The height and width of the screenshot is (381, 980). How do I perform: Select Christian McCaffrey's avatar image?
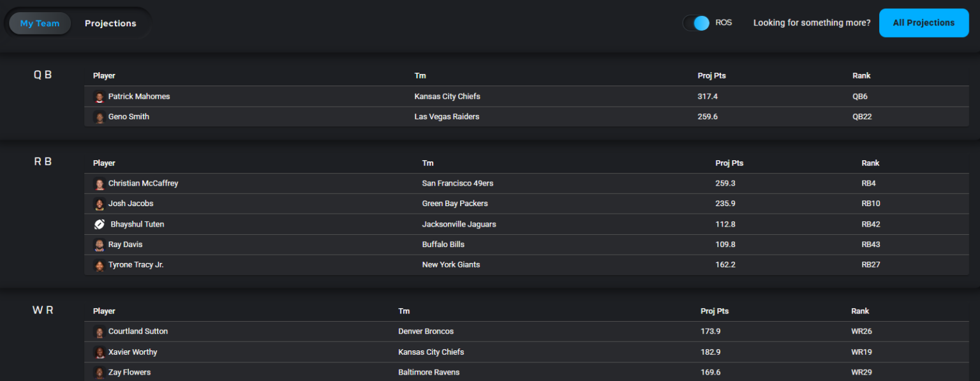100,183
